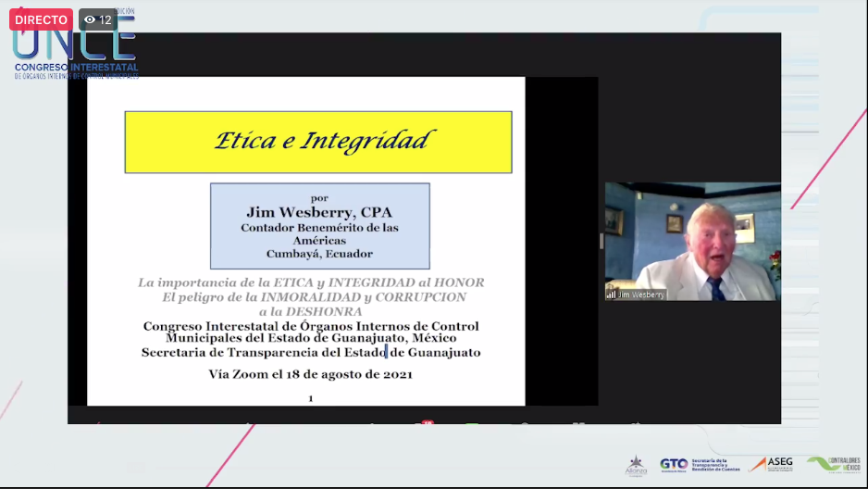Click the red notification badge on Zoom toolbar

(x=428, y=422)
